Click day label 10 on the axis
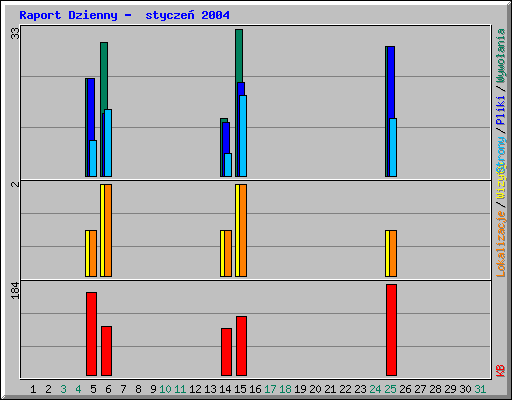 coord(165,389)
